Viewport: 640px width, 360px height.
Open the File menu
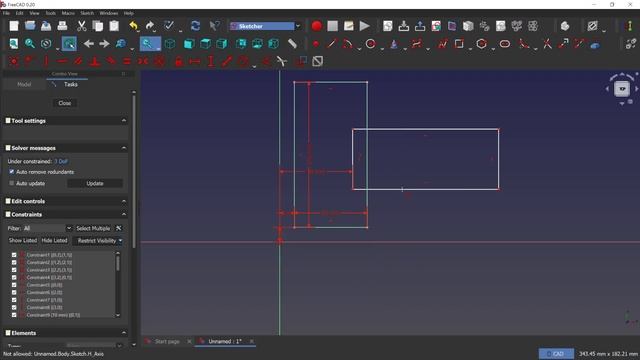(x=7, y=13)
